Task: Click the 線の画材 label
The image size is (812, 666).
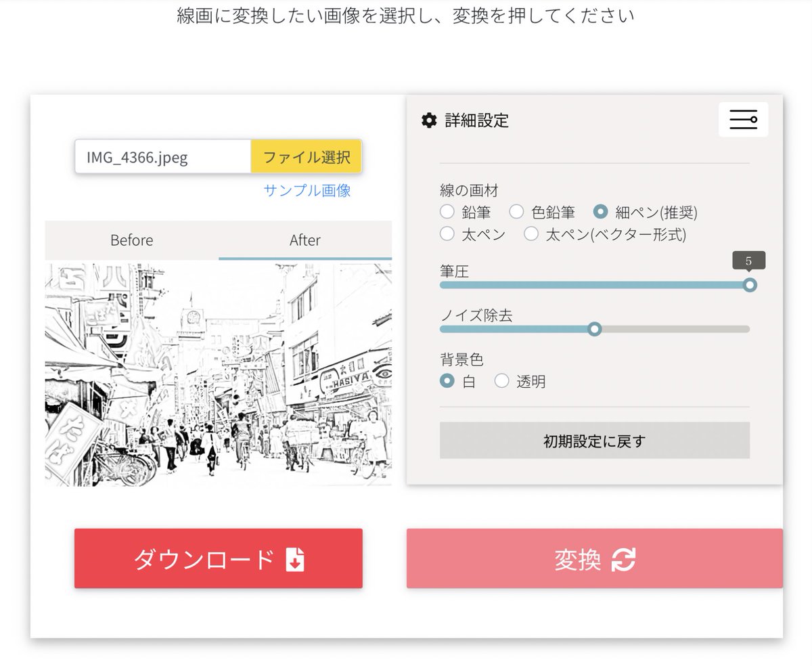Action: (x=470, y=190)
